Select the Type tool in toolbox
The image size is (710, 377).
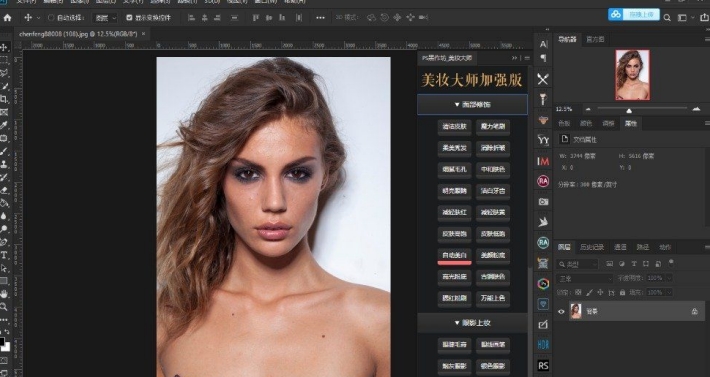(x=4, y=255)
